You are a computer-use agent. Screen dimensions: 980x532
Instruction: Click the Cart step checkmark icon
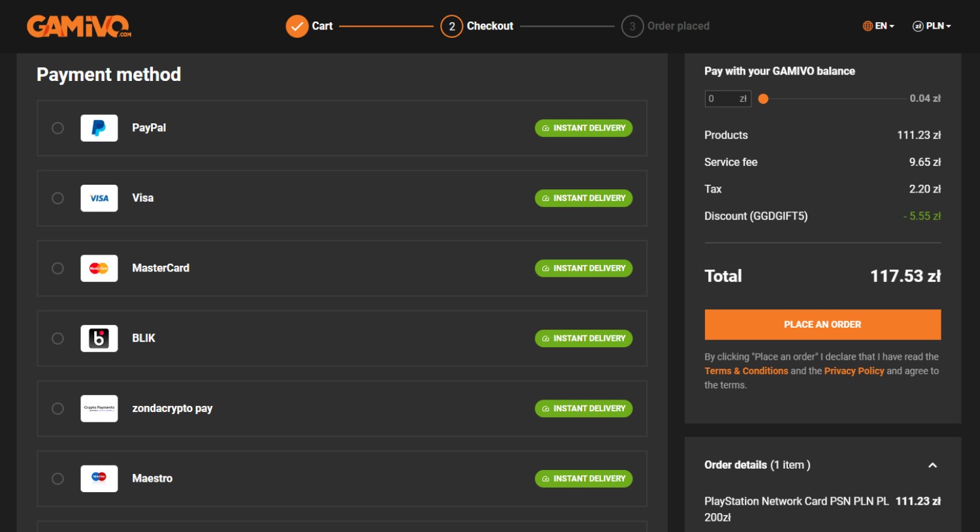297,26
